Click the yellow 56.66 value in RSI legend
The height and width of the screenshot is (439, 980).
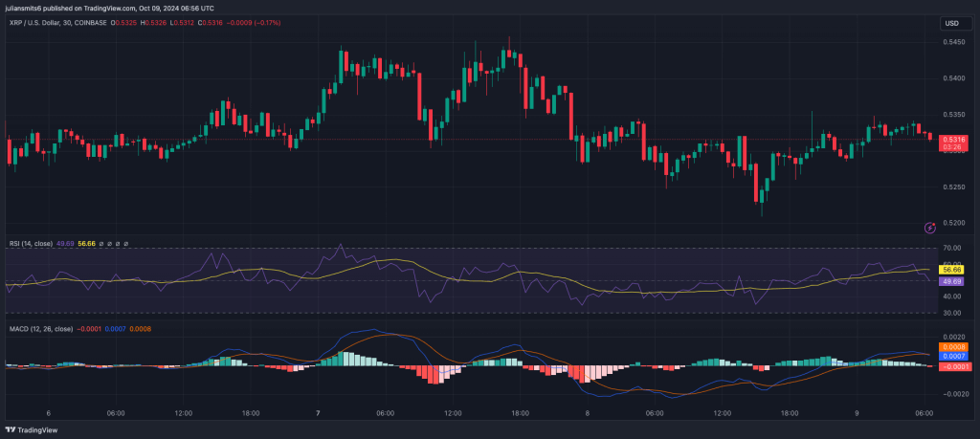[86, 243]
